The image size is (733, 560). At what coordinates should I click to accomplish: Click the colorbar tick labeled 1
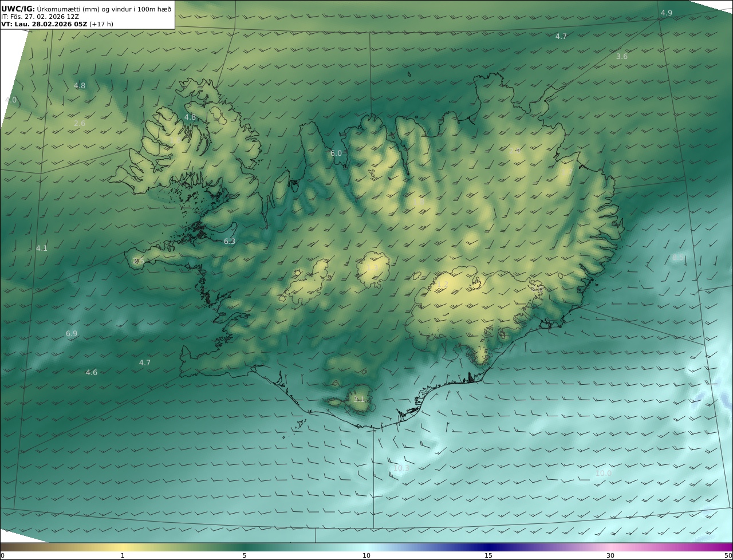(x=122, y=555)
